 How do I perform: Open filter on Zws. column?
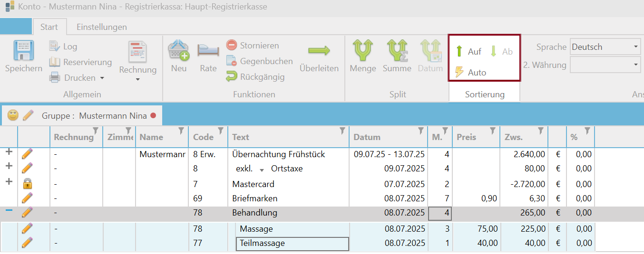click(x=541, y=131)
